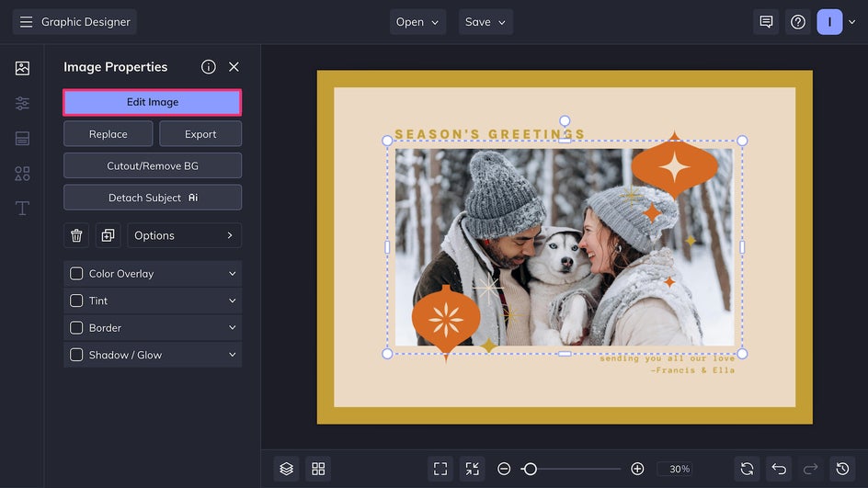Enable the Border checkbox
868x488 pixels.
(76, 327)
